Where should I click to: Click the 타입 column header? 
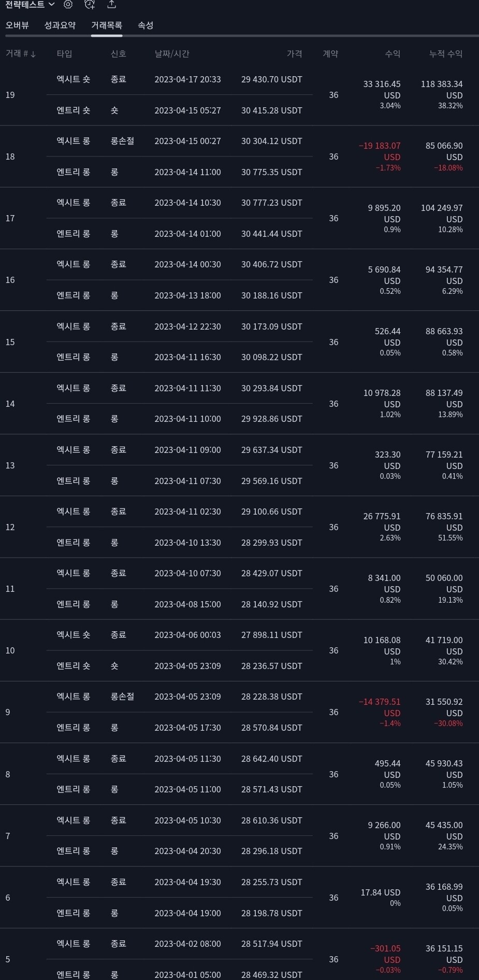[x=64, y=54]
